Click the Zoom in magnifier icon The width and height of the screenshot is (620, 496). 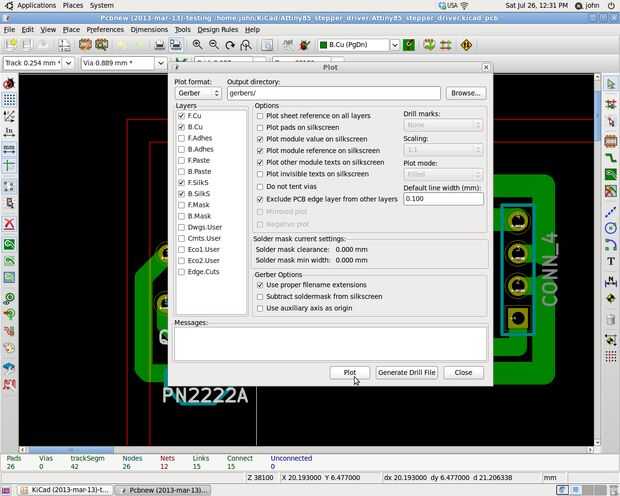[197, 45]
